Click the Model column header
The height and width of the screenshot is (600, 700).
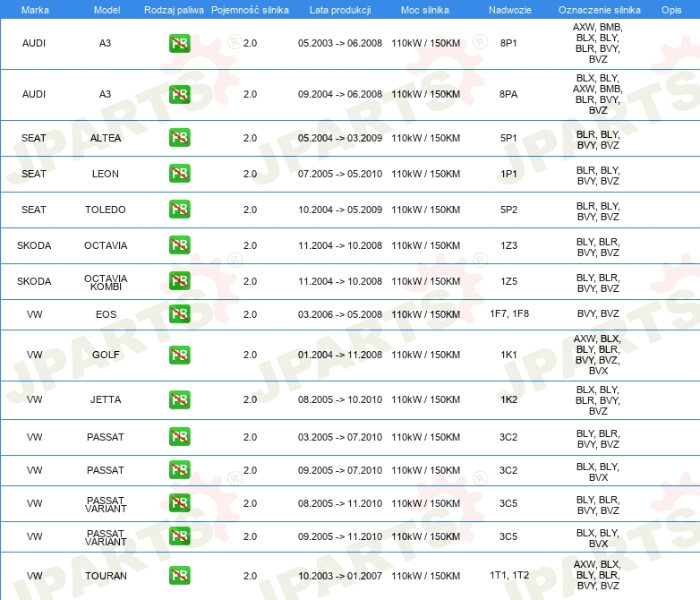(106, 9)
